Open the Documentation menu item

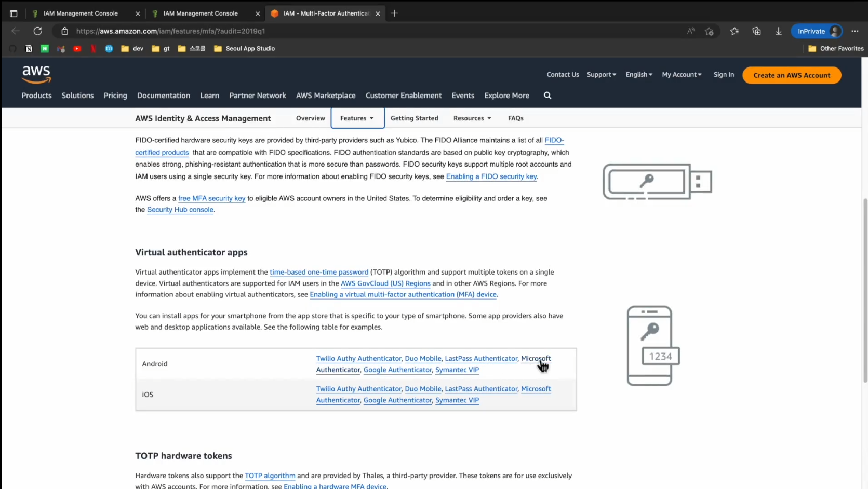(164, 96)
